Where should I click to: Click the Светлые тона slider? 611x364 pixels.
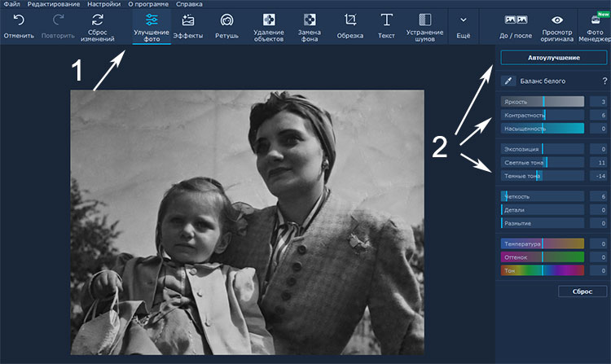543,162
